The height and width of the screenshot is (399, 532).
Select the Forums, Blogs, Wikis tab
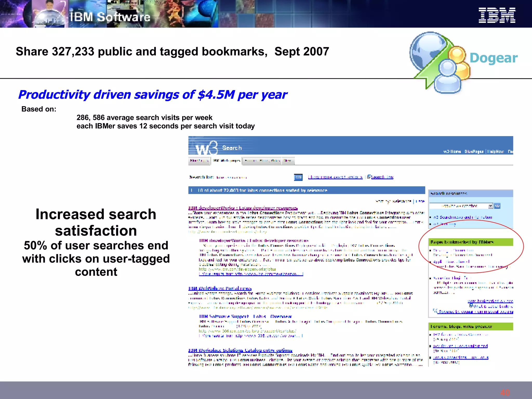click(x=262, y=161)
